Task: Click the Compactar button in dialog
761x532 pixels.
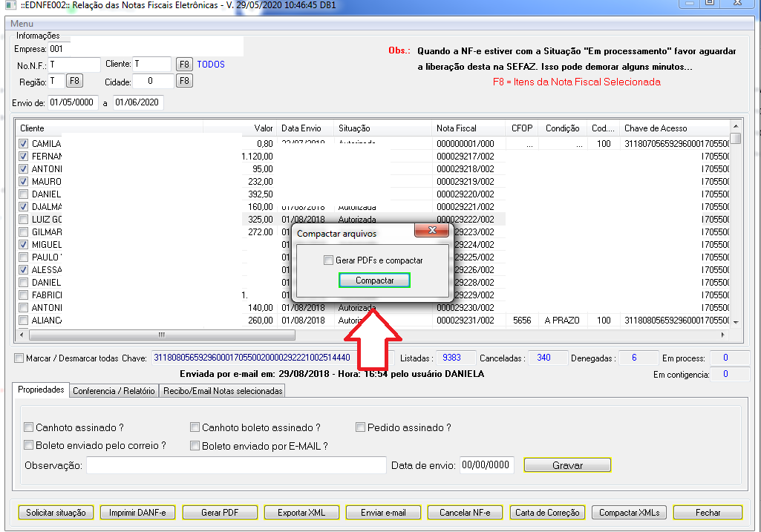Action: [374, 280]
